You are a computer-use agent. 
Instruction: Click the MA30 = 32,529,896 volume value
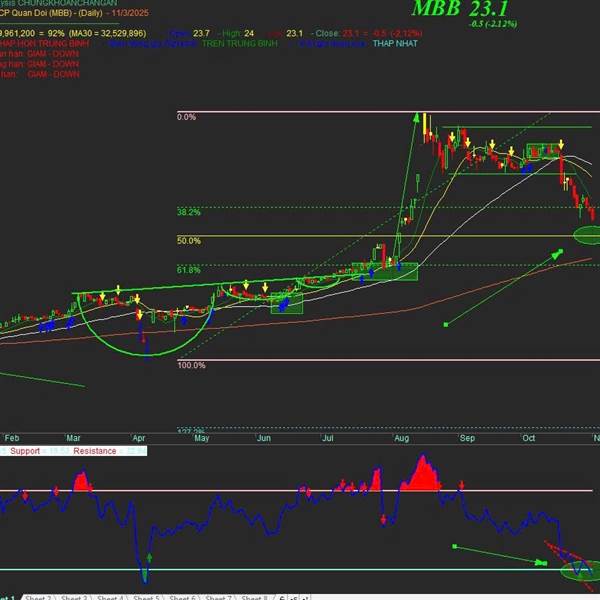click(x=107, y=33)
